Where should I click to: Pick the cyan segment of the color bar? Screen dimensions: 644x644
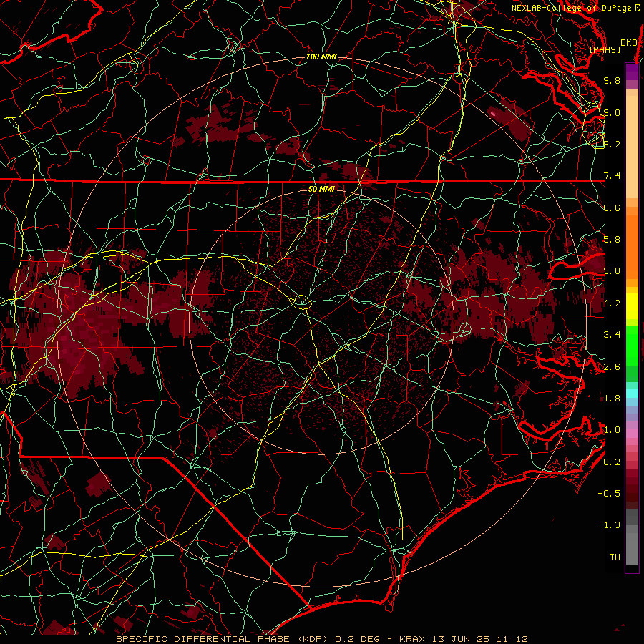[632, 393]
